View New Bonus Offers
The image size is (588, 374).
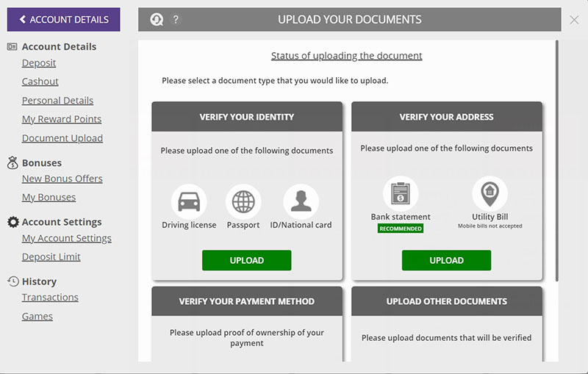pyautogui.click(x=62, y=179)
